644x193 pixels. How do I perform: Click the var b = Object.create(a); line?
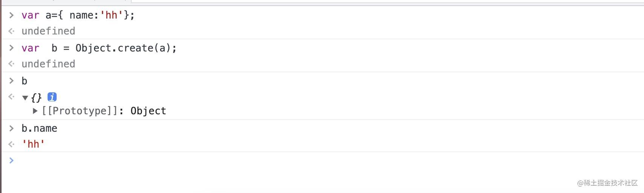pos(99,48)
